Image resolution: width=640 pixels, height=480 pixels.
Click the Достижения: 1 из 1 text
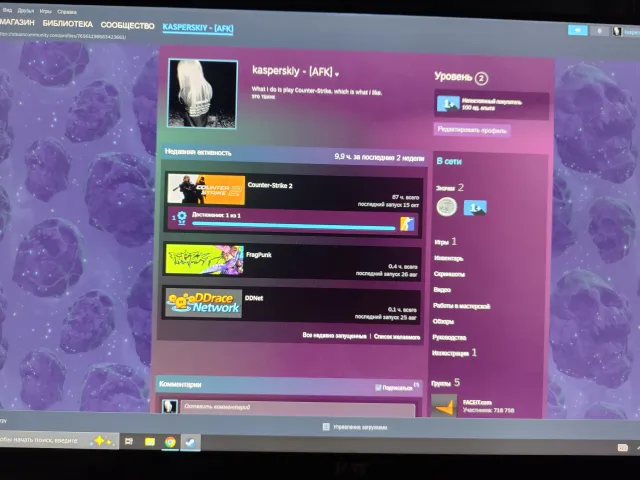[216, 215]
